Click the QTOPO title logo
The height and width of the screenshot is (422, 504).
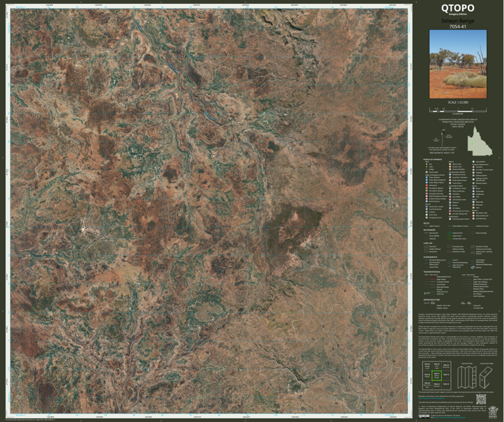[457, 8]
